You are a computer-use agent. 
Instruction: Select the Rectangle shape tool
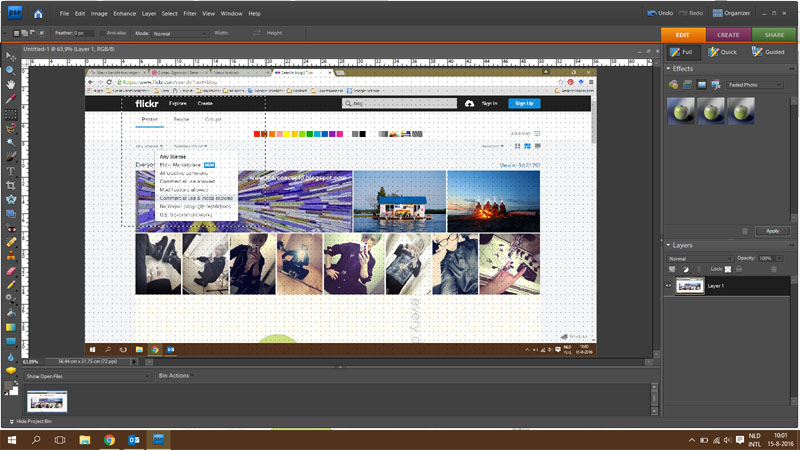11,341
